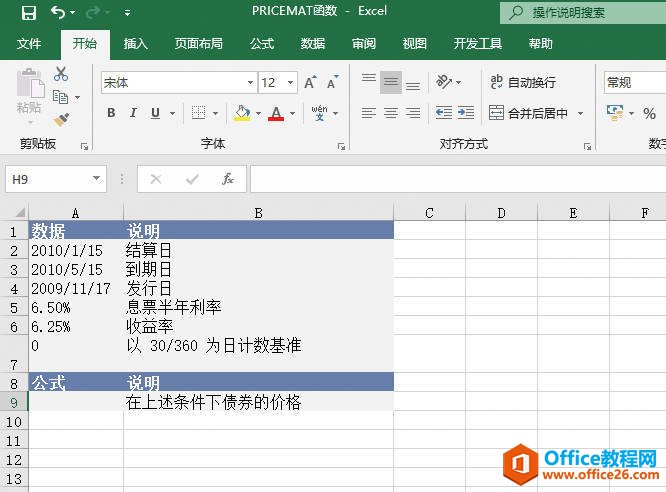The image size is (666, 492).
Task: Open Insert Function fx button
Action: (228, 179)
